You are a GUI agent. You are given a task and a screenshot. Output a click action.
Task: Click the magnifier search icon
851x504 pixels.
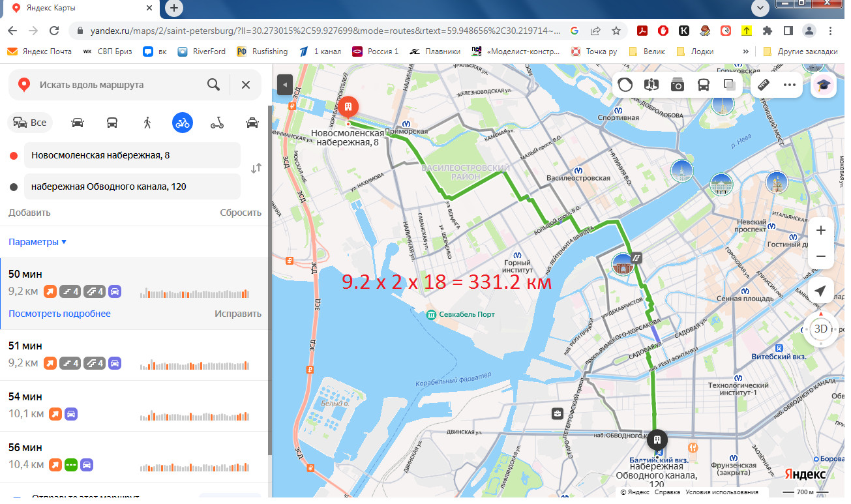(213, 84)
